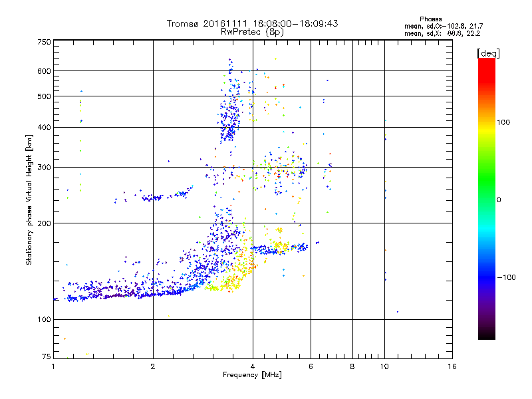Click the 'mean, sd,X: 88.8, 22.2' statistic
The image size is (532, 399).
point(442,33)
